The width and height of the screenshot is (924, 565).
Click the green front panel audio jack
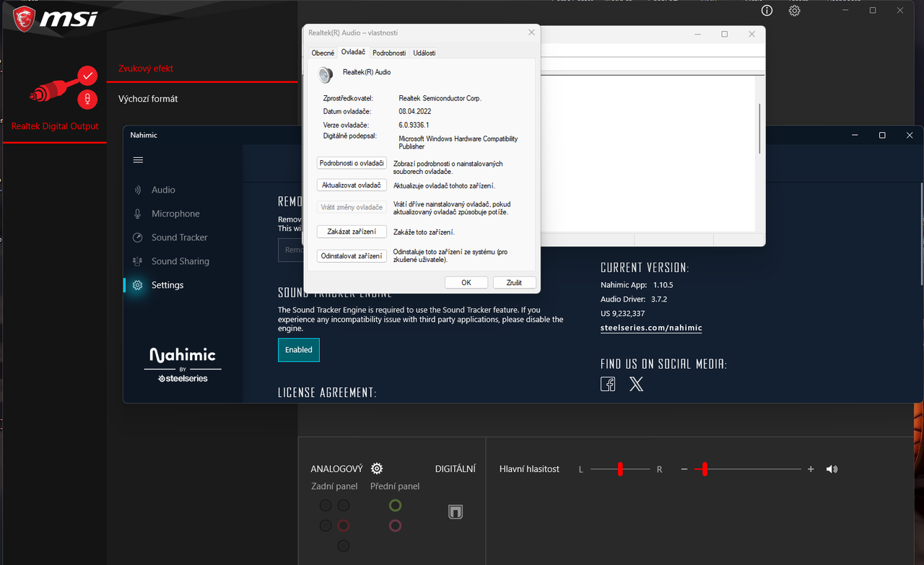pyautogui.click(x=395, y=505)
